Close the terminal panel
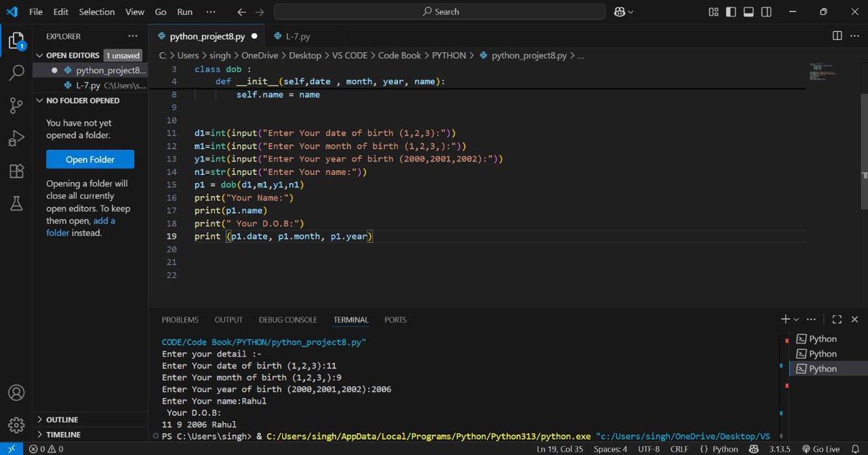Viewport: 868px width, 455px height. click(x=855, y=319)
